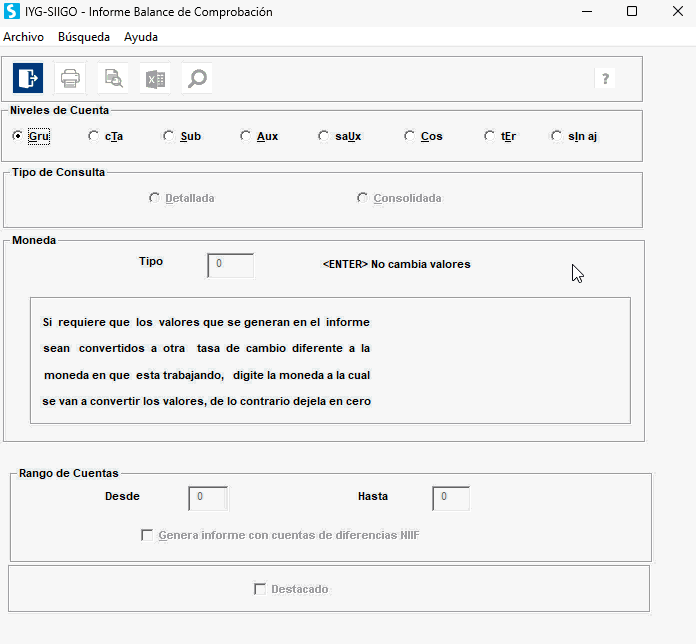This screenshot has width=696, height=644.
Task: Tick the NIIF differences accounts checkbox
Action: [147, 535]
